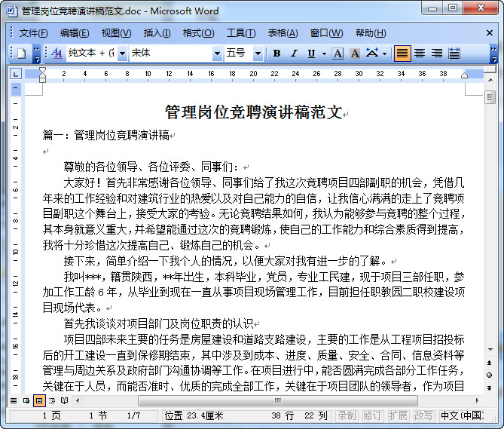Click the left indent marker on ruler
Image resolution: width=504 pixels, height=429 pixels.
42,80
